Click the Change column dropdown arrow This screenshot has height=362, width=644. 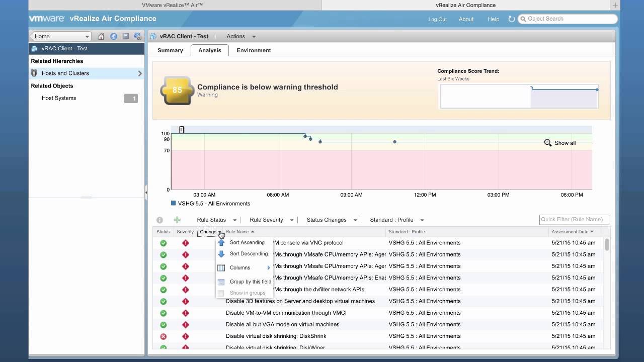[220, 232]
